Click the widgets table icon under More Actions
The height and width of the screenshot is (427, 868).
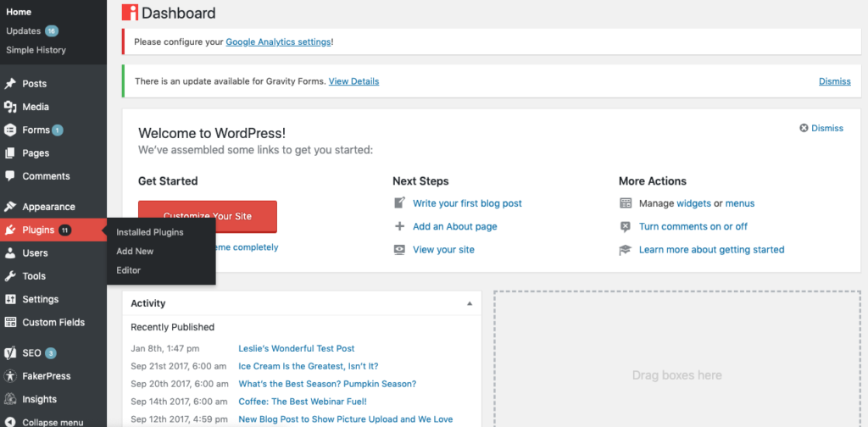click(626, 203)
